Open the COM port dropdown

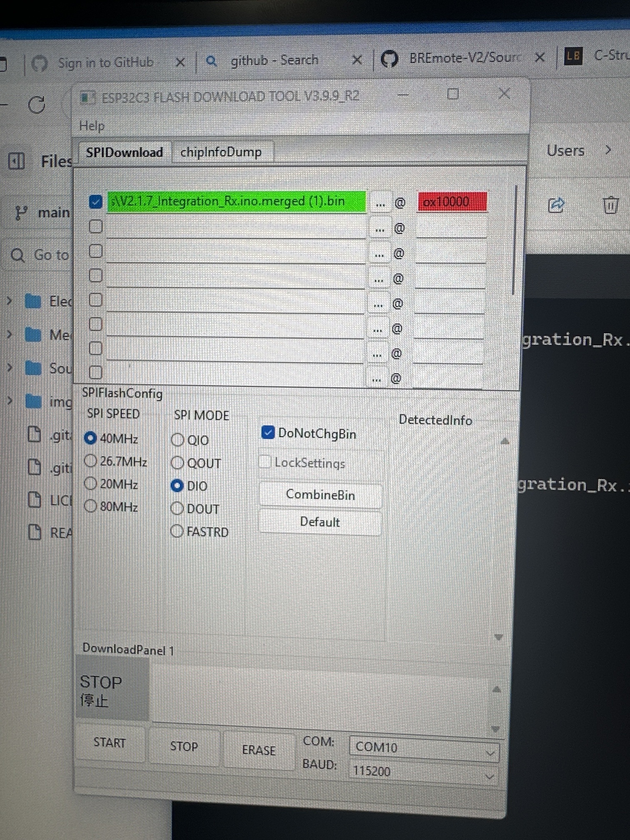pyautogui.click(x=490, y=752)
